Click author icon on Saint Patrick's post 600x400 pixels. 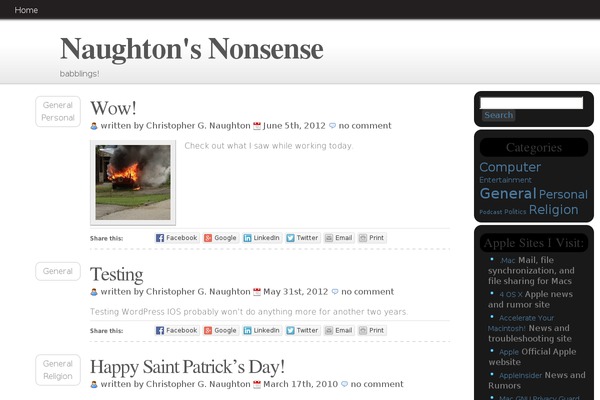[x=94, y=384]
